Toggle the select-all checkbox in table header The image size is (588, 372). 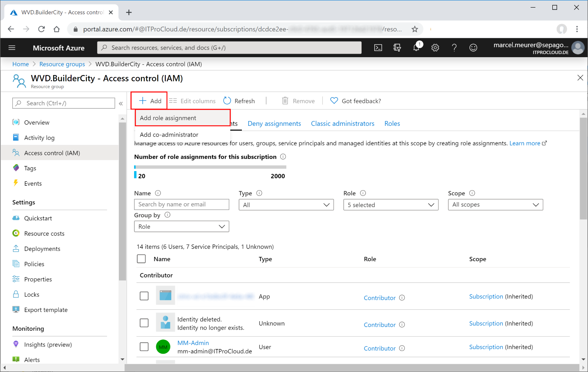(x=141, y=259)
